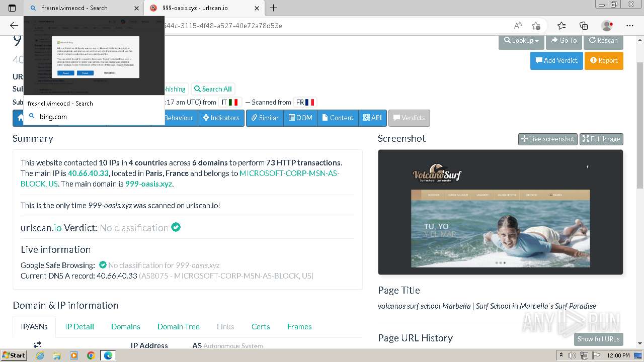The width and height of the screenshot is (644, 362).
Task: Add this page to favorites star icon
Action: tap(536, 26)
